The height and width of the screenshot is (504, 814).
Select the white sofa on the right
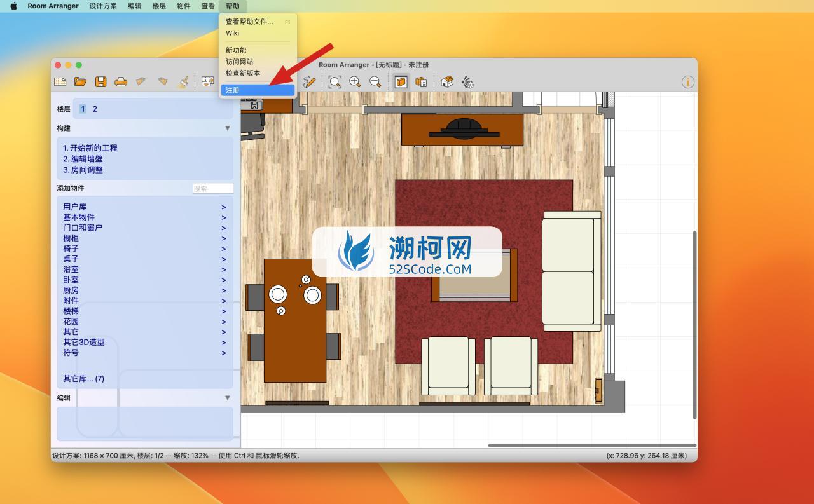point(572,270)
